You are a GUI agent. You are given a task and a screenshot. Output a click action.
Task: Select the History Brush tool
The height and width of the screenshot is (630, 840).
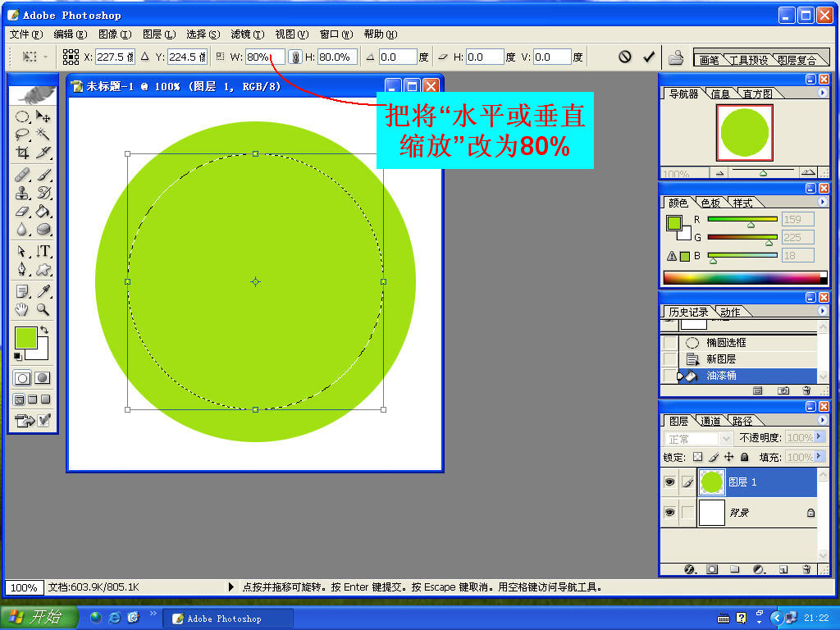(x=43, y=193)
